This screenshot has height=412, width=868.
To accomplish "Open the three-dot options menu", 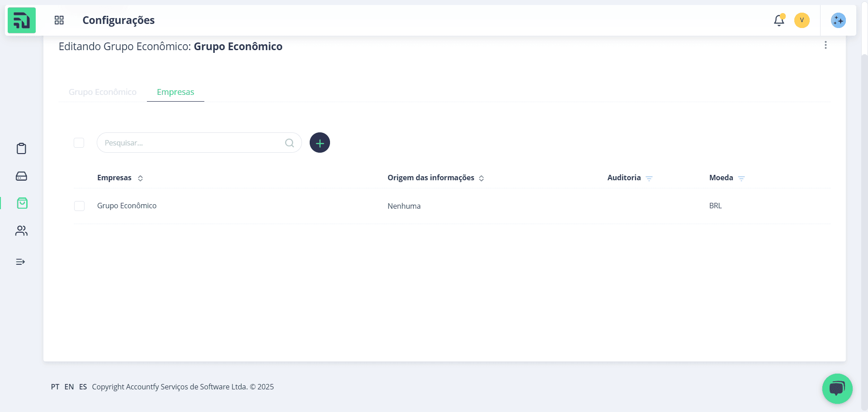I will click(x=826, y=45).
